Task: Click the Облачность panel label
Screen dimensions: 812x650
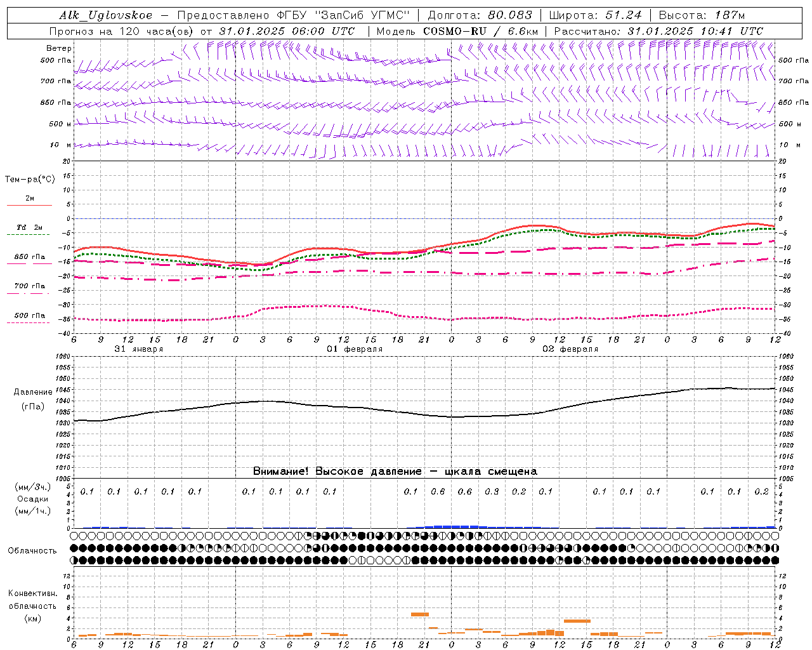Action: (32, 551)
